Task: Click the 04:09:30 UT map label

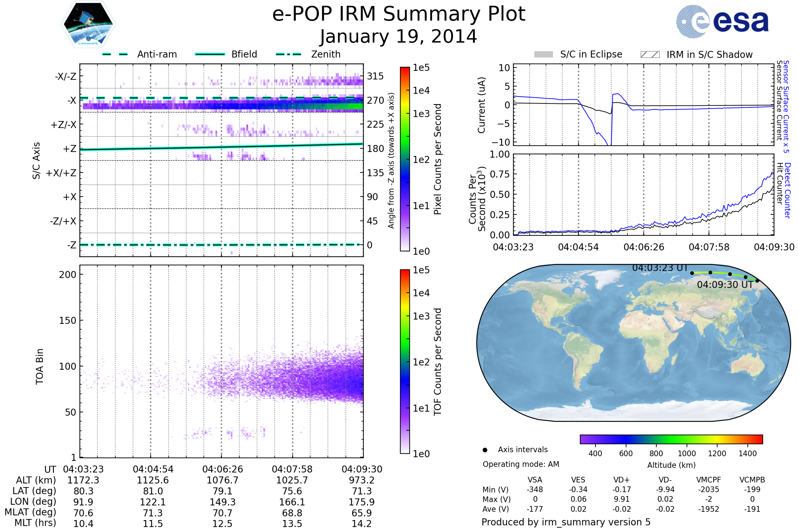Action: [x=725, y=285]
